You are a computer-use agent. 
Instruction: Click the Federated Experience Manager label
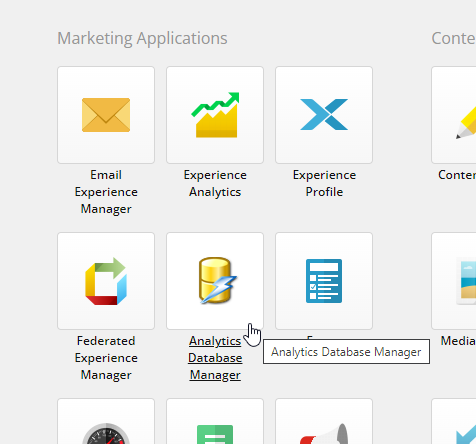tap(106, 358)
